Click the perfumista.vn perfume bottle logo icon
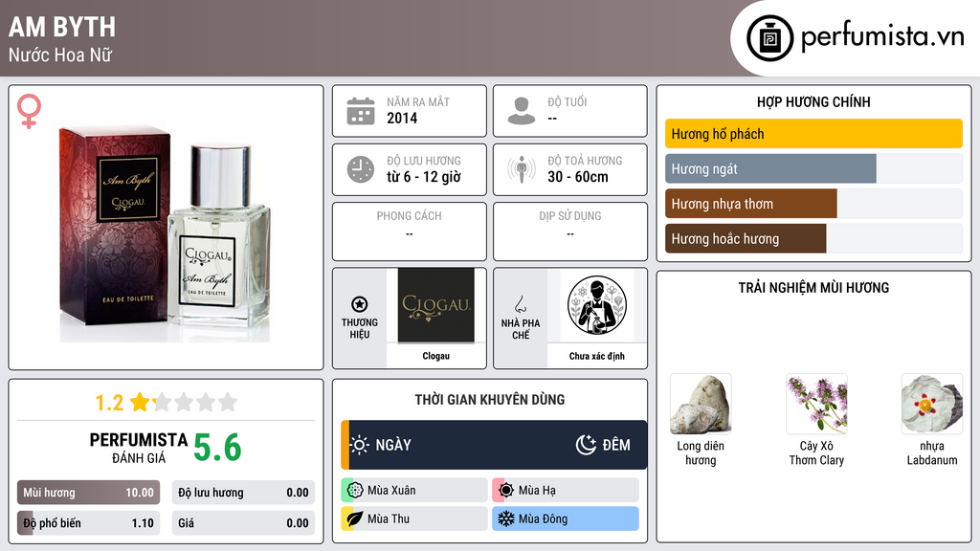Viewport: 980px width, 551px height. coord(769,38)
